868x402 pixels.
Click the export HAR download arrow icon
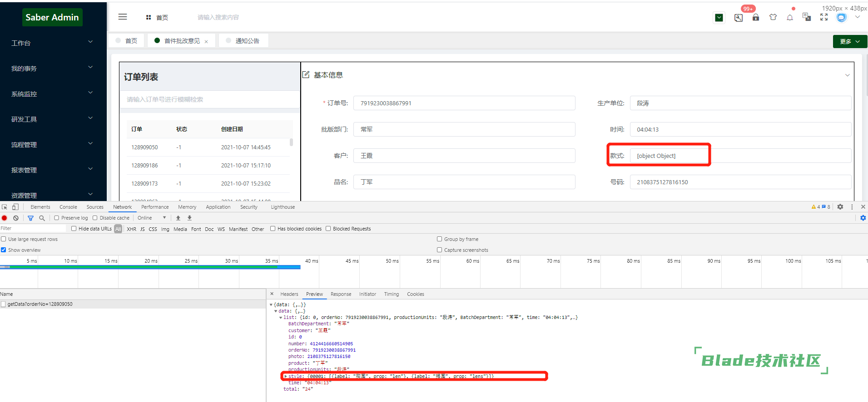coord(189,218)
